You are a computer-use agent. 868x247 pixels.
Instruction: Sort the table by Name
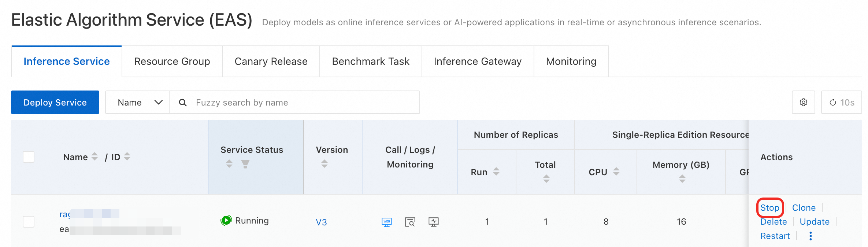(94, 157)
